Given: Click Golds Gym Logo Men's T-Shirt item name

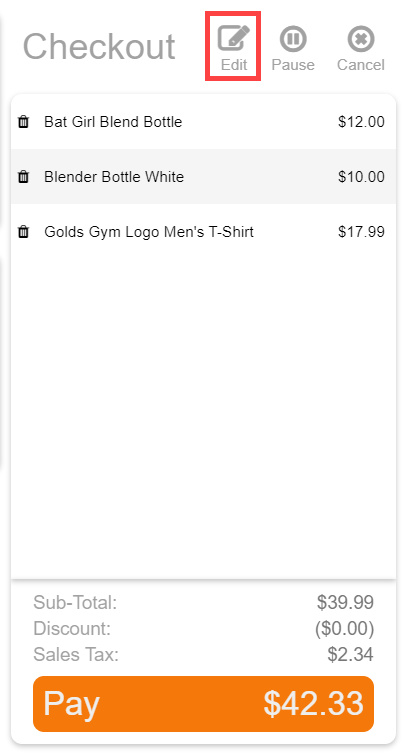Looking at the screenshot, I should (x=149, y=232).
